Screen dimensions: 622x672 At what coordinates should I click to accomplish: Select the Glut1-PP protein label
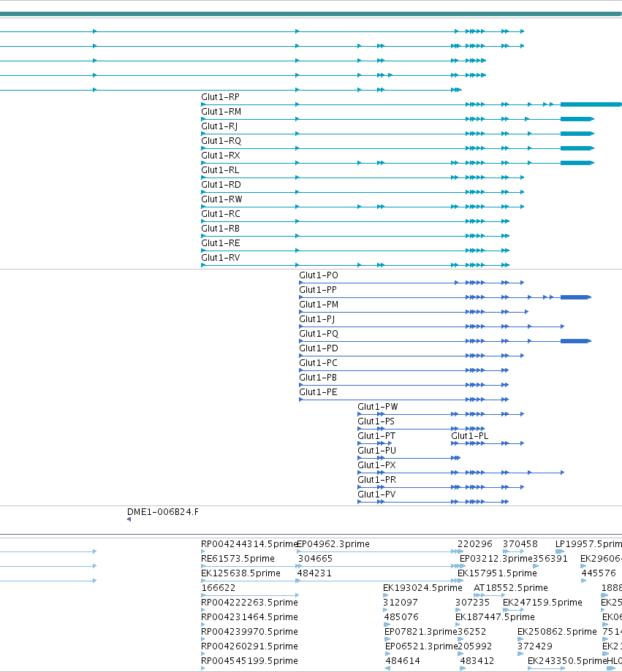(318, 290)
